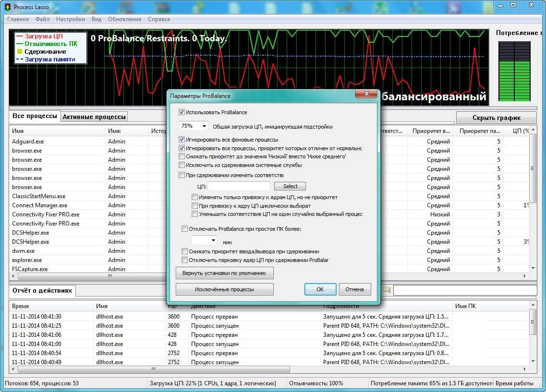Click Отзывчивость: 100% status bar entry

[316, 383]
